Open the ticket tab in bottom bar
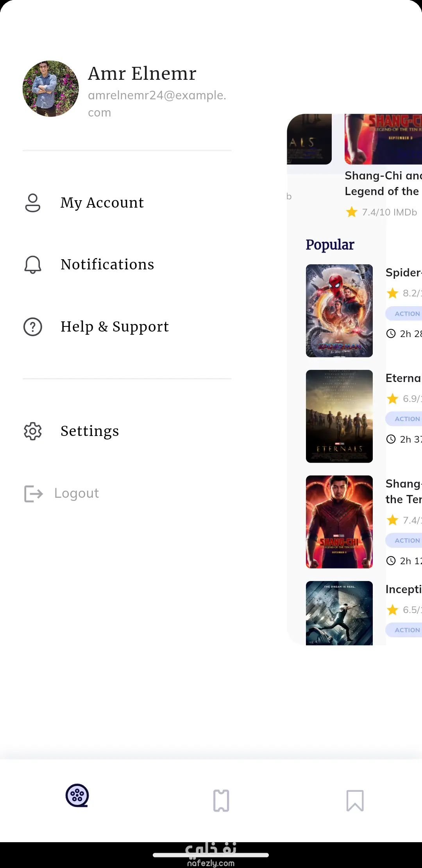Image resolution: width=422 pixels, height=868 pixels. pos(221,800)
